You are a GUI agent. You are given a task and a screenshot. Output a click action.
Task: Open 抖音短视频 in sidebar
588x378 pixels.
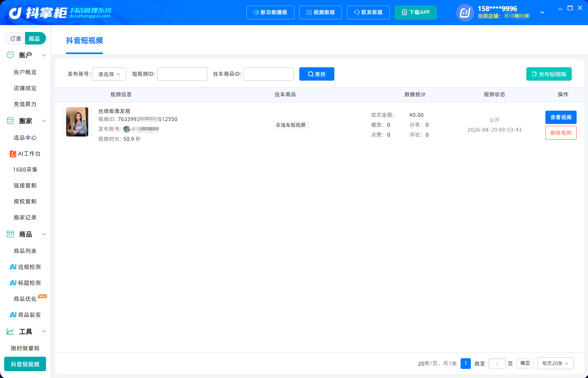[x=25, y=364]
